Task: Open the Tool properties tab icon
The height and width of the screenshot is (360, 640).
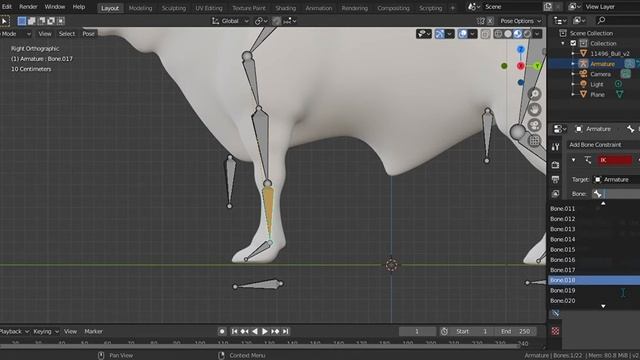Action: pyautogui.click(x=555, y=147)
